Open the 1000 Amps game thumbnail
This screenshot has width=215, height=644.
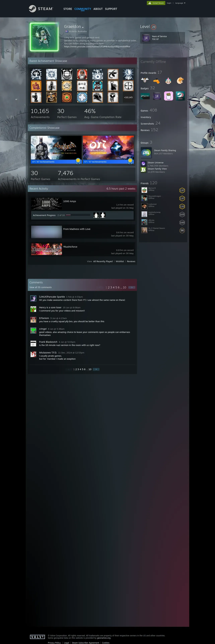tap(46, 204)
